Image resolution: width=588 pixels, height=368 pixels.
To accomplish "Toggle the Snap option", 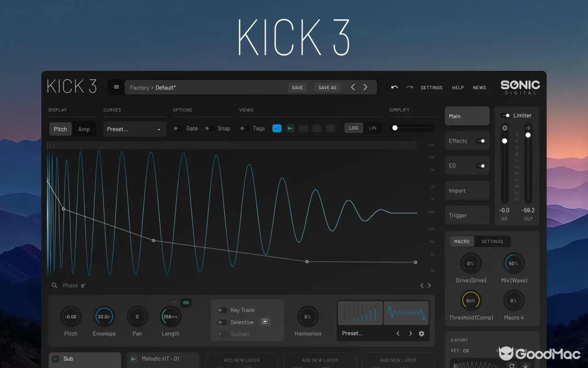I will tap(209, 128).
